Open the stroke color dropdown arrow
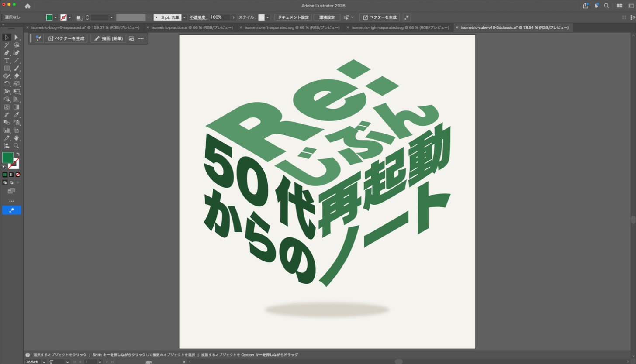Viewport: 636px width, 364px height. point(70,17)
